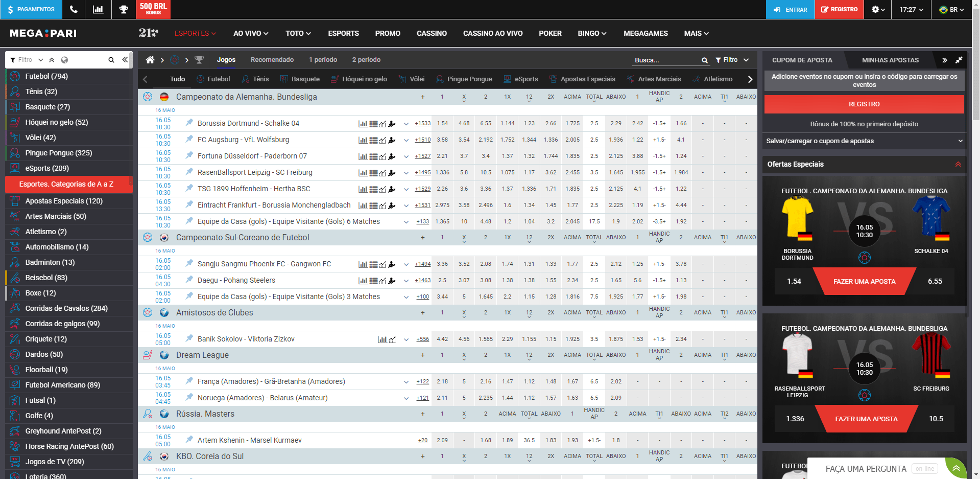Select the Tênis sport tab
This screenshot has width=980, height=479.
(x=255, y=79)
